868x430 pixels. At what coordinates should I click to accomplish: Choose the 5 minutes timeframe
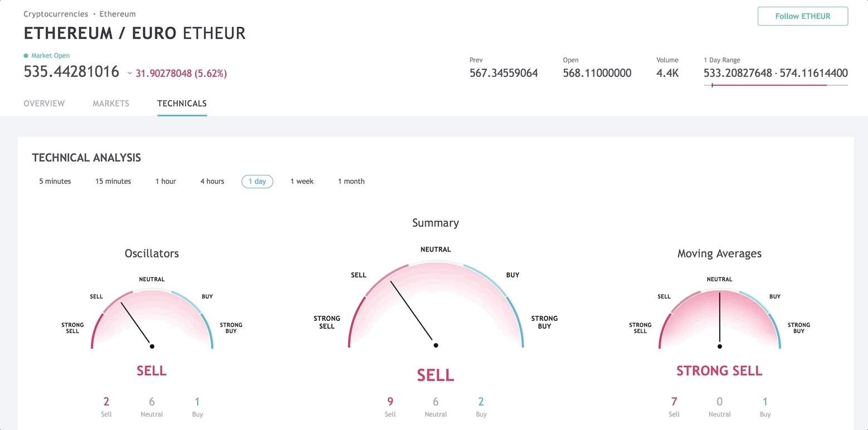pyautogui.click(x=55, y=182)
